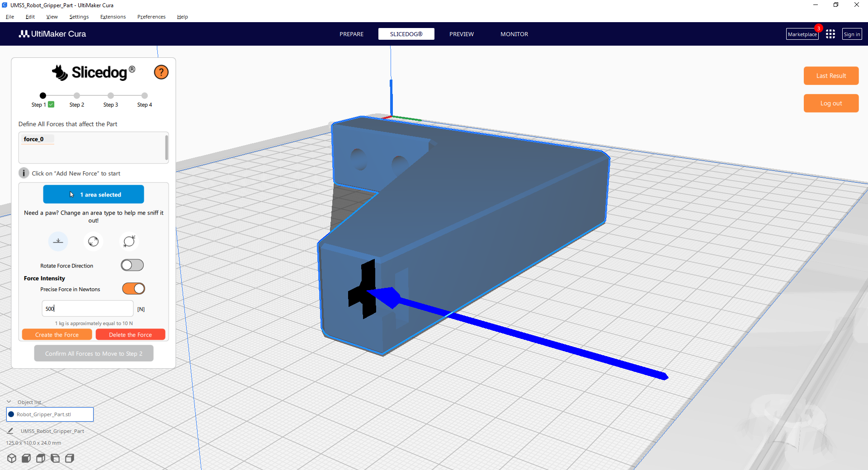Choose the middle circular arrows area type
The width and height of the screenshot is (868, 470).
coord(94,241)
